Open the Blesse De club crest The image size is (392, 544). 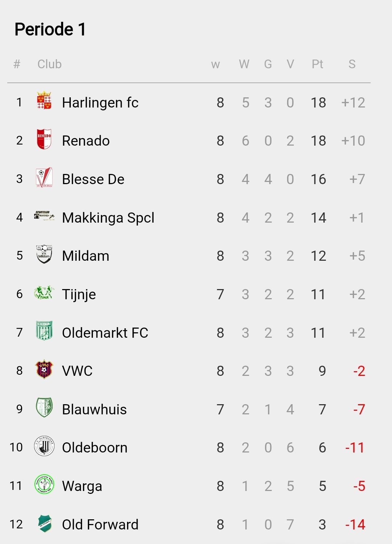click(44, 178)
